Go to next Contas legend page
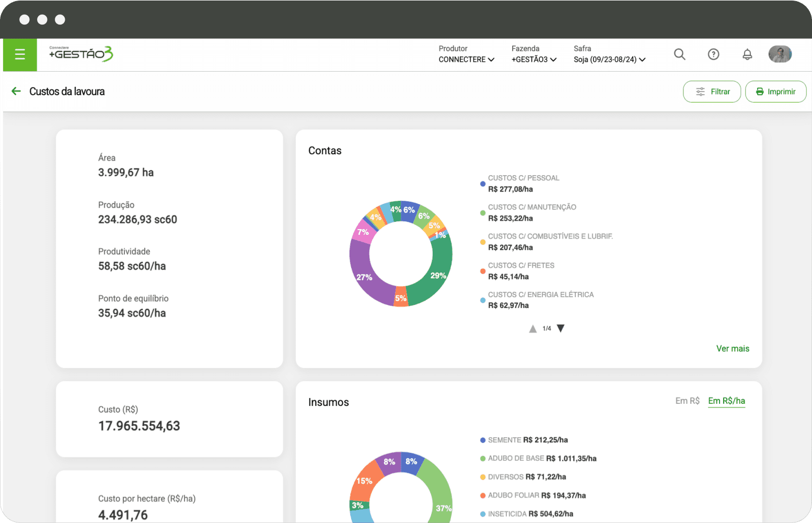 coord(561,328)
